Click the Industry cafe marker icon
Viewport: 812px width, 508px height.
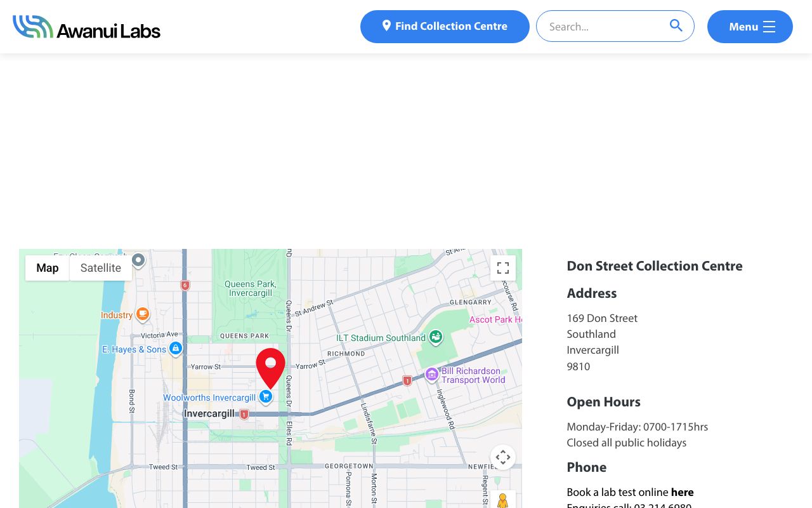(x=143, y=314)
